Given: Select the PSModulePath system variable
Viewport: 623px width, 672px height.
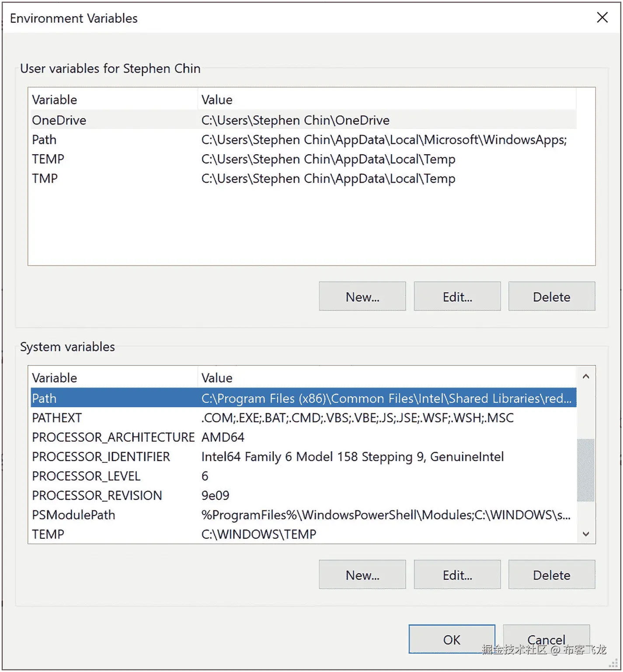Looking at the screenshot, I should point(73,515).
